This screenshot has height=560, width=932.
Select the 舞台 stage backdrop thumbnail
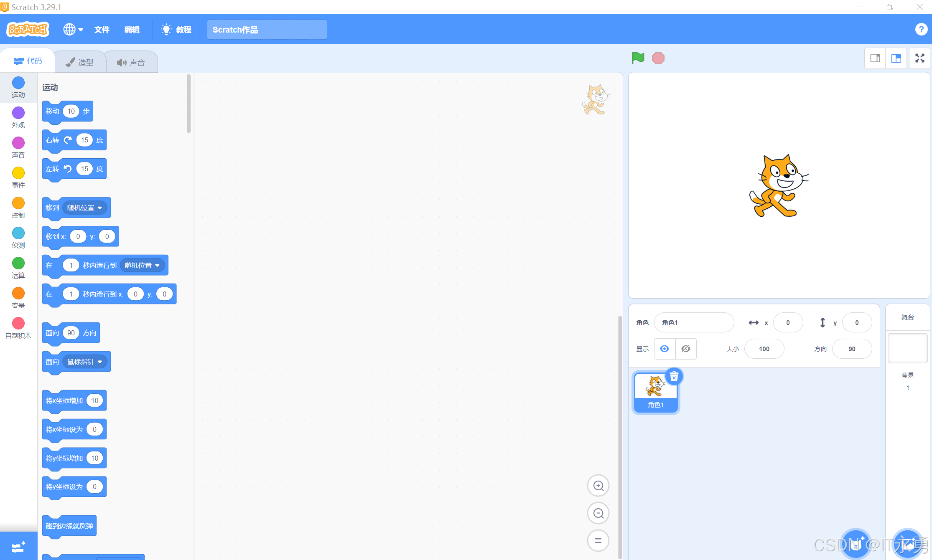[x=907, y=348]
